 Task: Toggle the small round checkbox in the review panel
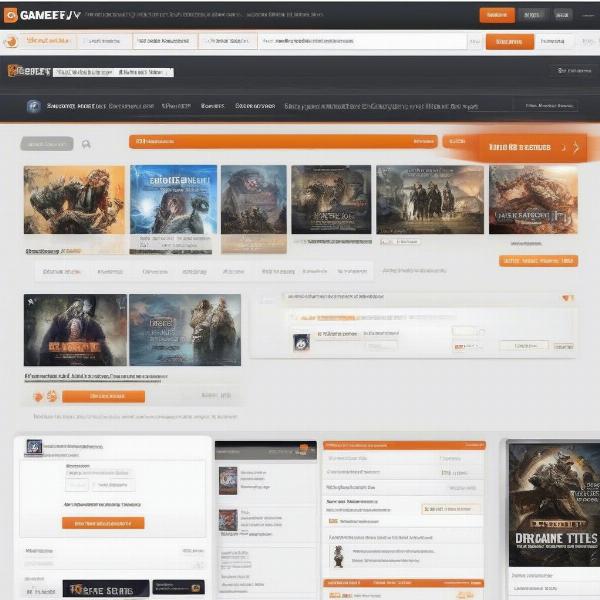click(482, 332)
